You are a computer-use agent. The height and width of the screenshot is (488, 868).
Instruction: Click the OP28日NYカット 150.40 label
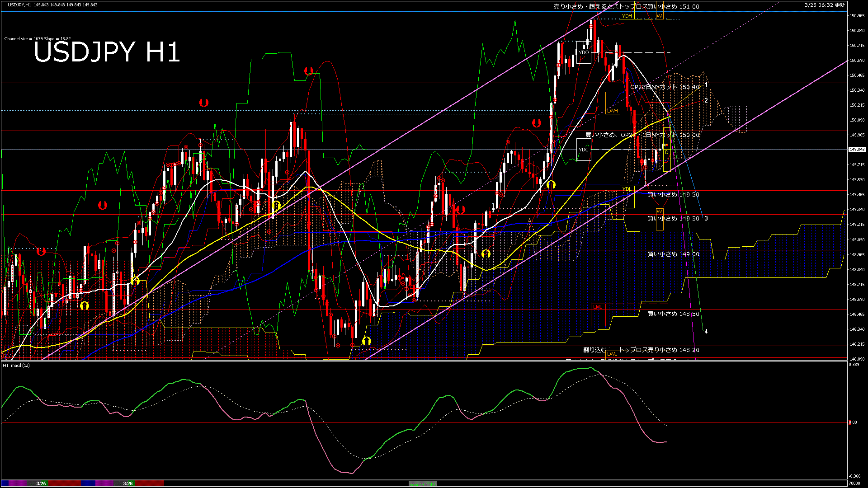click(x=665, y=87)
